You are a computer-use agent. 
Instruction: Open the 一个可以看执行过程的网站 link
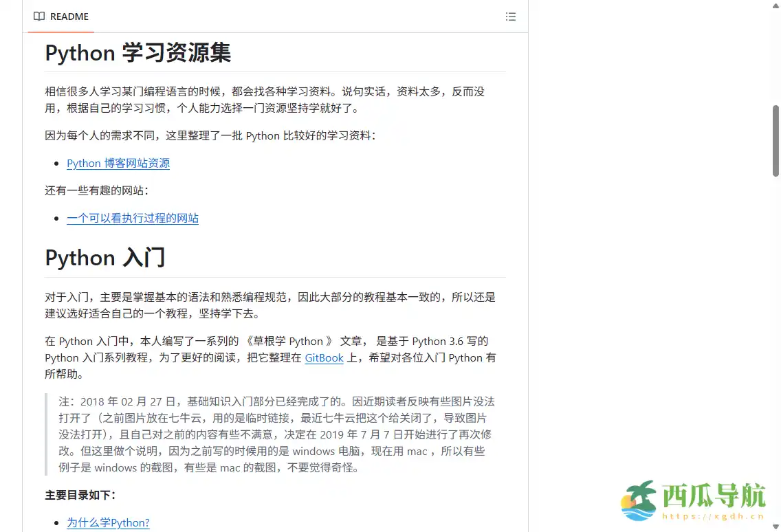coord(132,218)
